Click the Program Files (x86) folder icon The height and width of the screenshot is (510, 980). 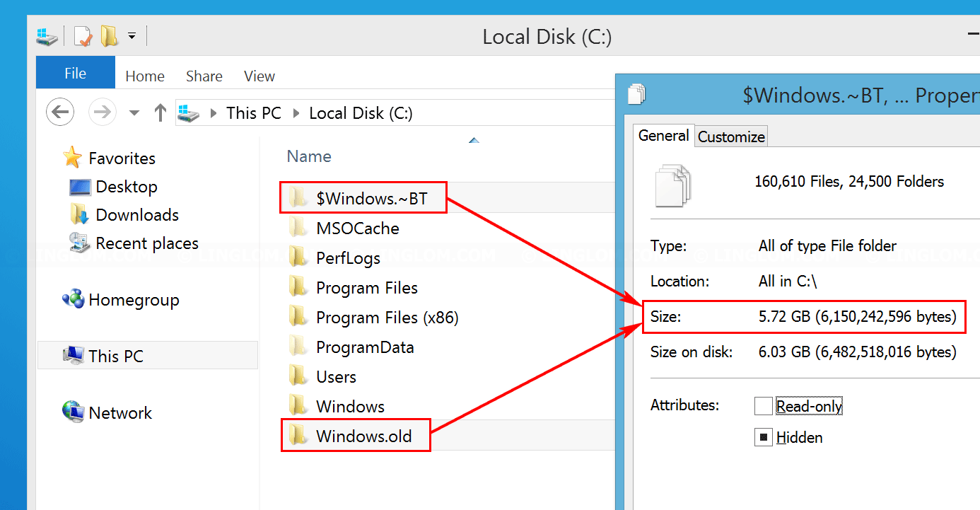tap(298, 317)
